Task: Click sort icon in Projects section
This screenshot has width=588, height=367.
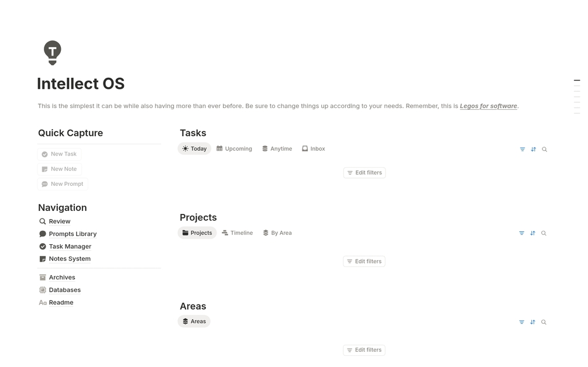Action: (533, 233)
